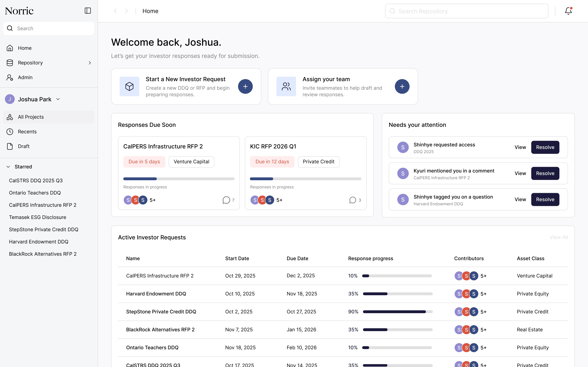Click the back navigation arrow

(115, 11)
